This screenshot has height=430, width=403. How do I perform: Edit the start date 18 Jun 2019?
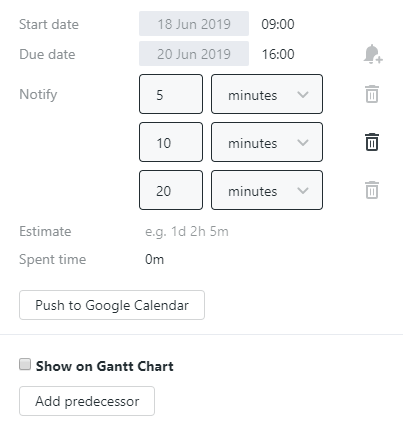194,24
